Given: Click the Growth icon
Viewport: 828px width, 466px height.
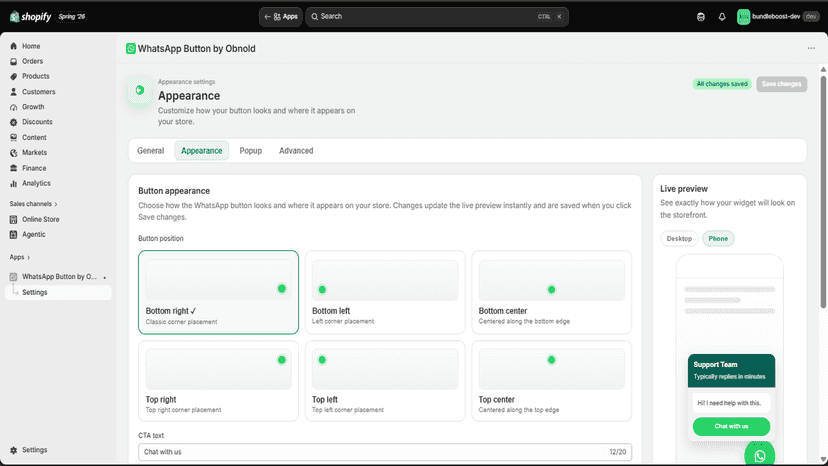Looking at the screenshot, I should [14, 107].
